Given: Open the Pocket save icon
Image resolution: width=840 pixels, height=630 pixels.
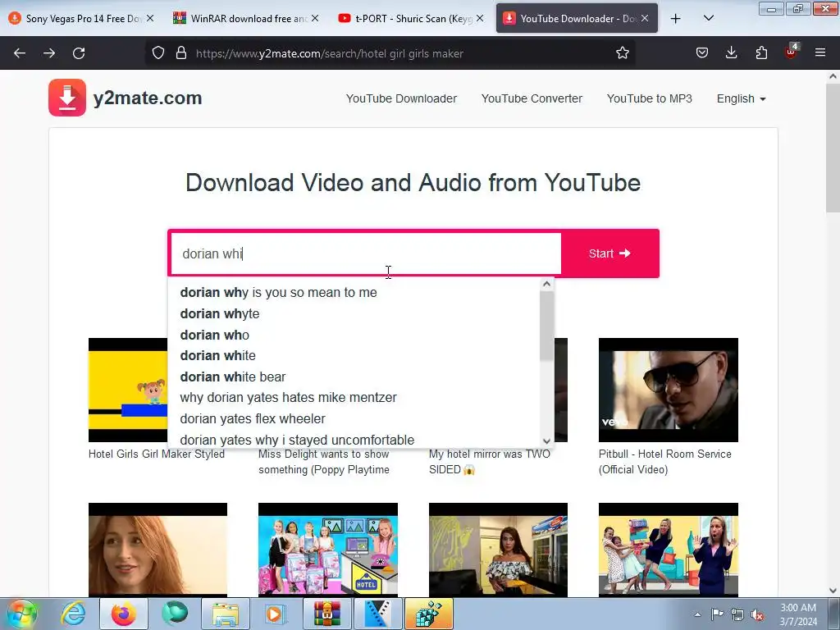Looking at the screenshot, I should point(702,53).
